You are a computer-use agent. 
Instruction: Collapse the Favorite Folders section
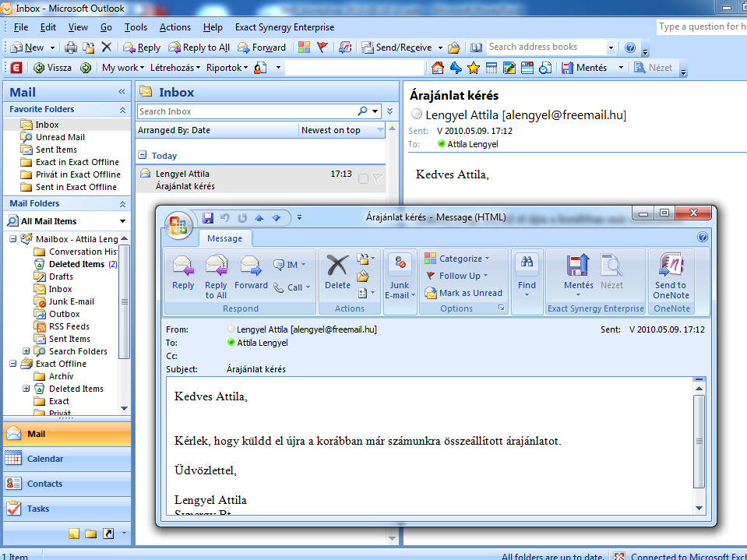point(122,110)
